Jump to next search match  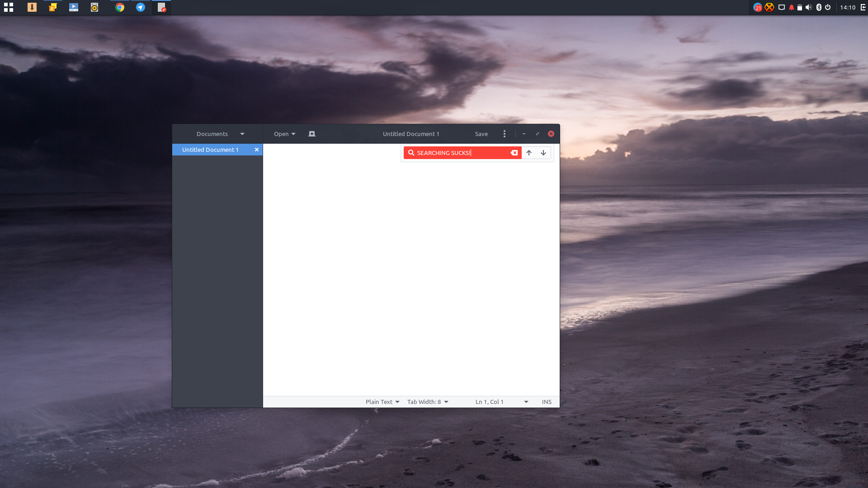pyautogui.click(x=543, y=153)
